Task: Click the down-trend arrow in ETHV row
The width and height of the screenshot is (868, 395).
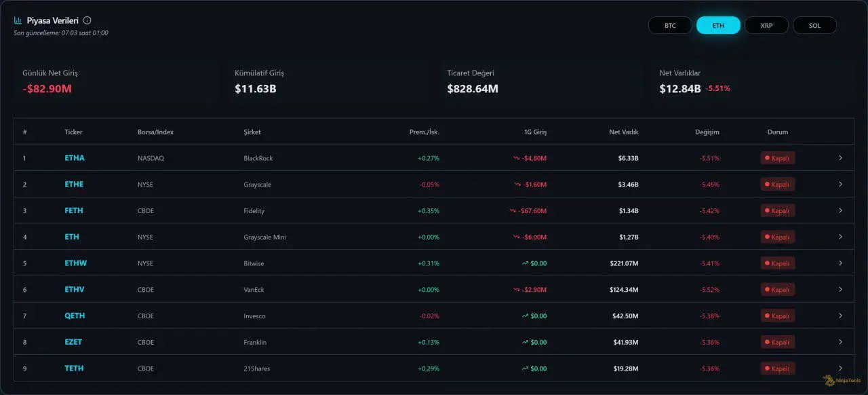Action: click(x=517, y=290)
